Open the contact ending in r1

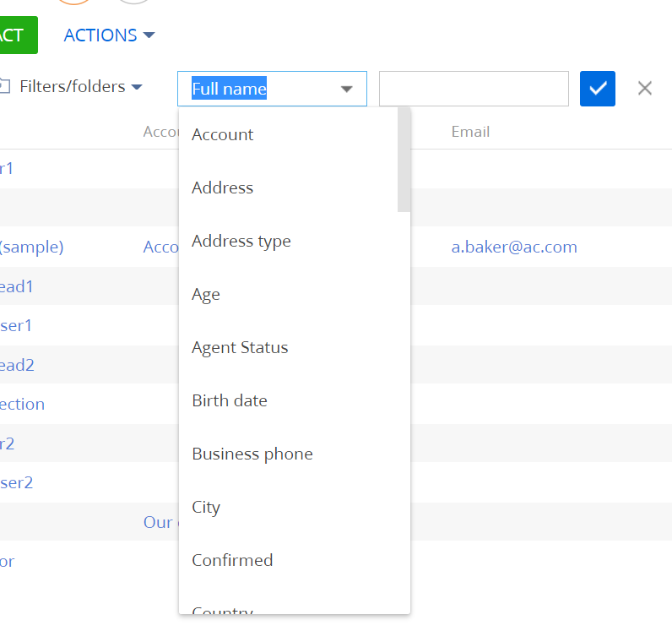[x=7, y=169]
